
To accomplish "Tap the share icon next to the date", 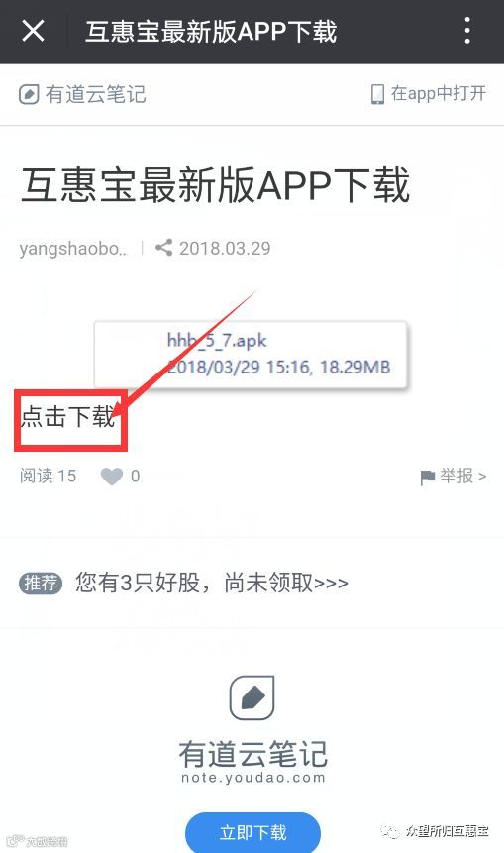I will [x=163, y=248].
